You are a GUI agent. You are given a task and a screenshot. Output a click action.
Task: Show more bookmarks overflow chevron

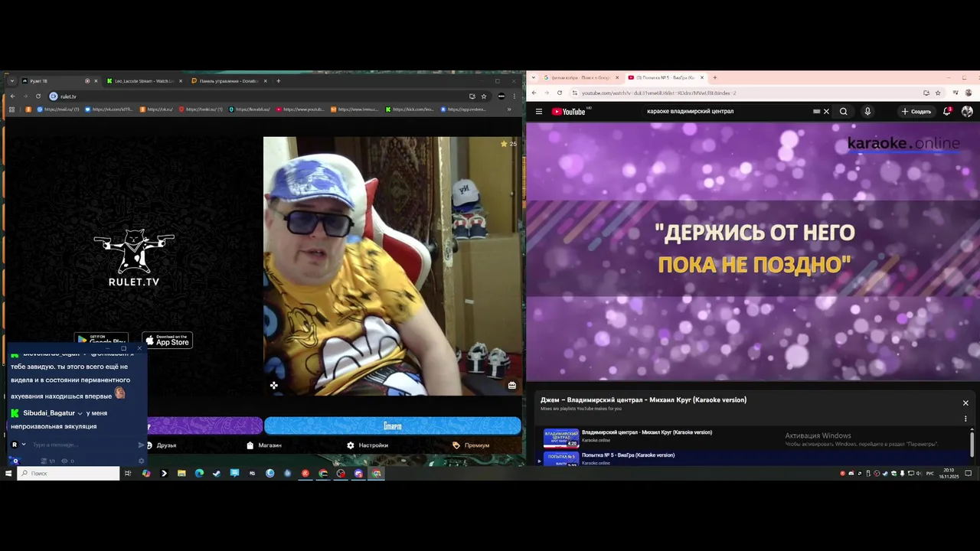point(509,109)
